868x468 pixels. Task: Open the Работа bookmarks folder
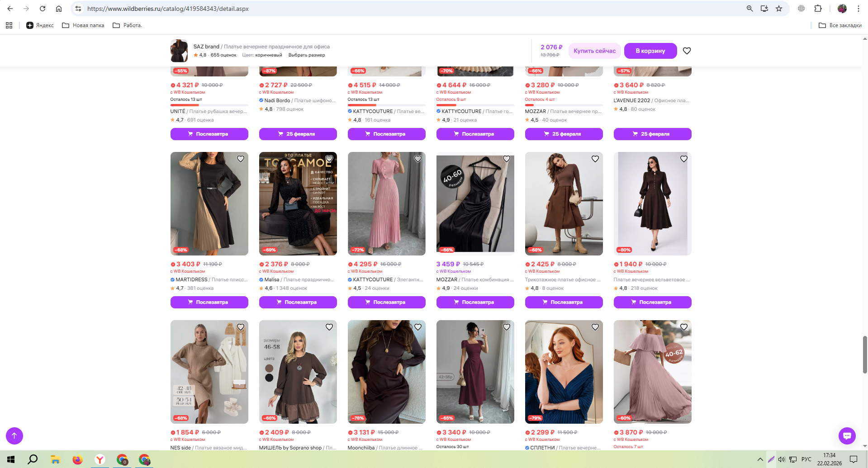click(127, 25)
